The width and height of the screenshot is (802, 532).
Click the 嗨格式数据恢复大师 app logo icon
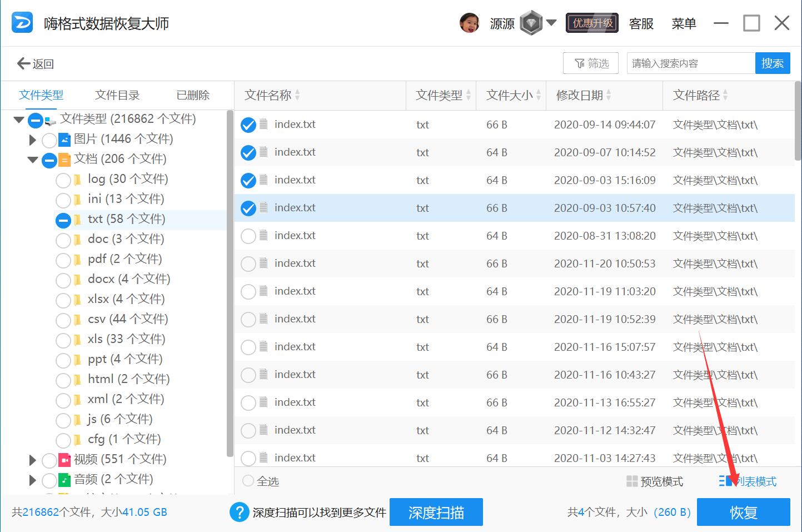tap(22, 23)
